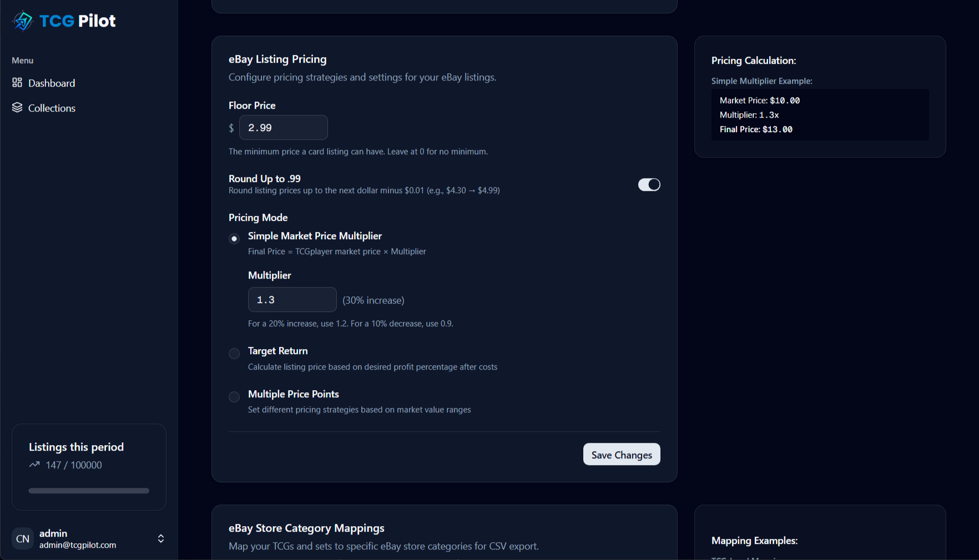Select the Target Return pricing mode
Screen dimensions: 979x560
(x=234, y=354)
